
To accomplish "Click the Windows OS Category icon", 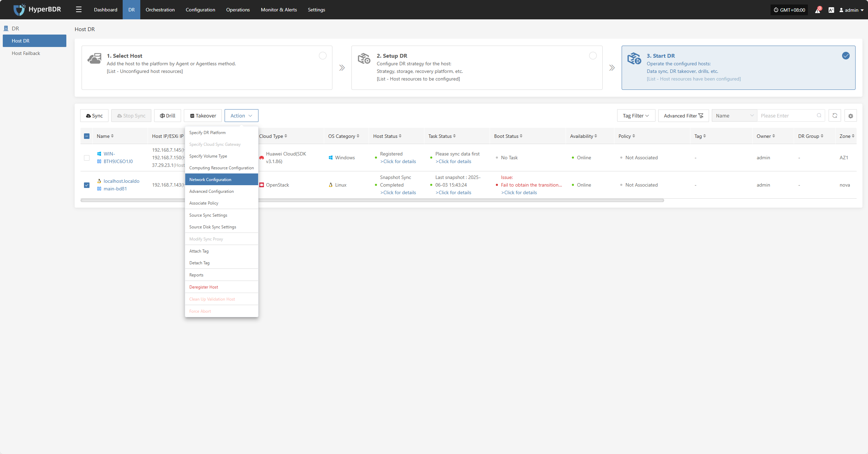I will 331,158.
